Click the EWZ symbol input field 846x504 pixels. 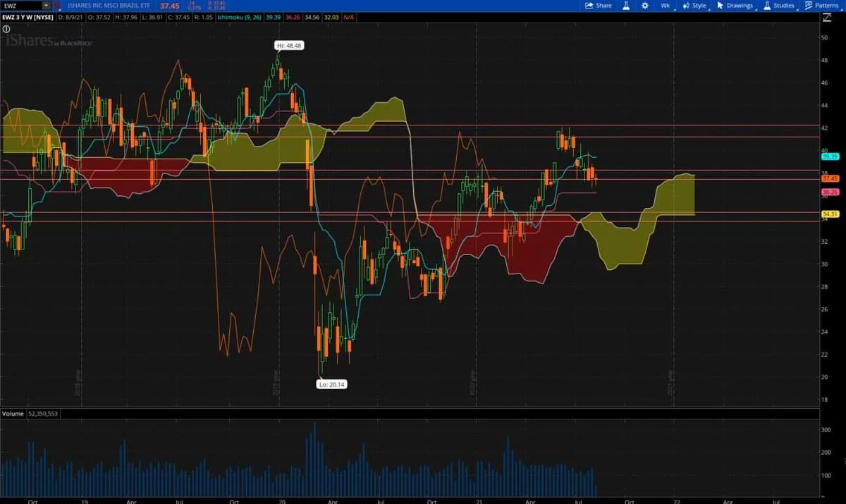pyautogui.click(x=21, y=6)
